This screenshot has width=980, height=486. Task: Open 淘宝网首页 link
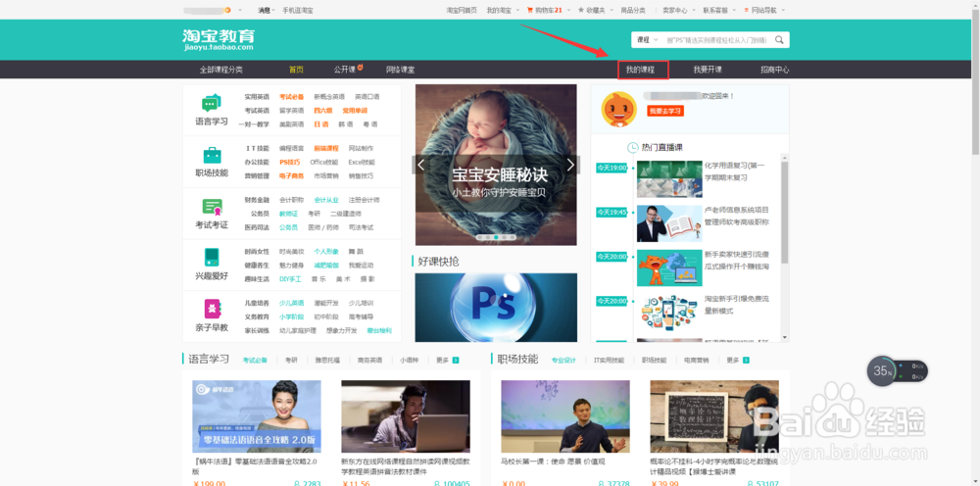[x=462, y=10]
